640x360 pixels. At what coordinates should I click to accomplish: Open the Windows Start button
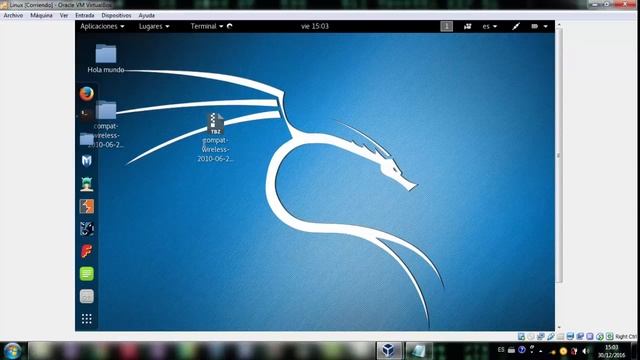tap(12, 351)
